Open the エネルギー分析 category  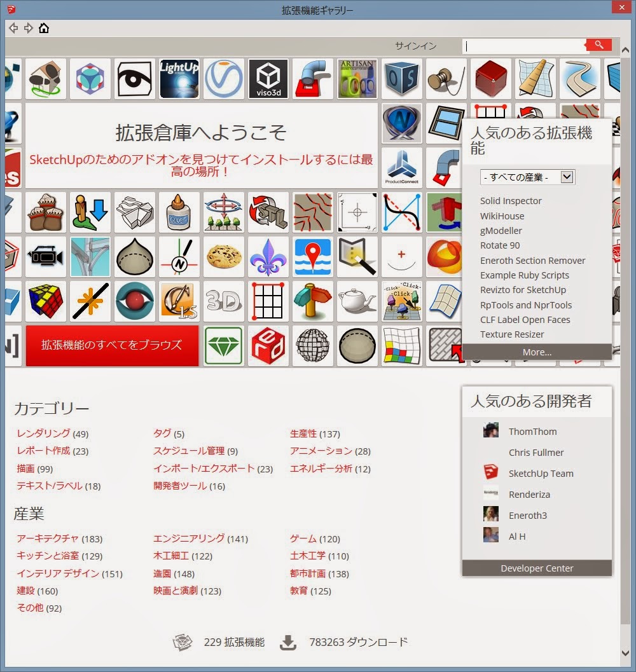(x=321, y=469)
